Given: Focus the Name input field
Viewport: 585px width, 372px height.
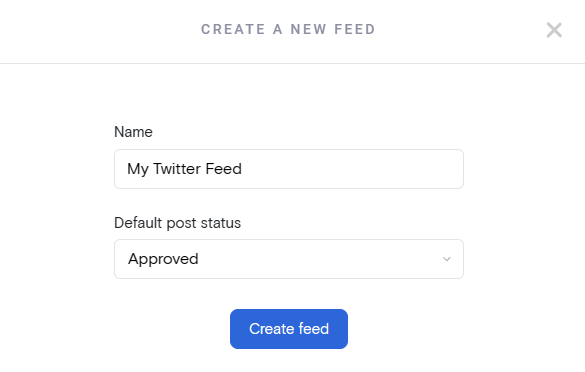Looking at the screenshot, I should tap(289, 169).
